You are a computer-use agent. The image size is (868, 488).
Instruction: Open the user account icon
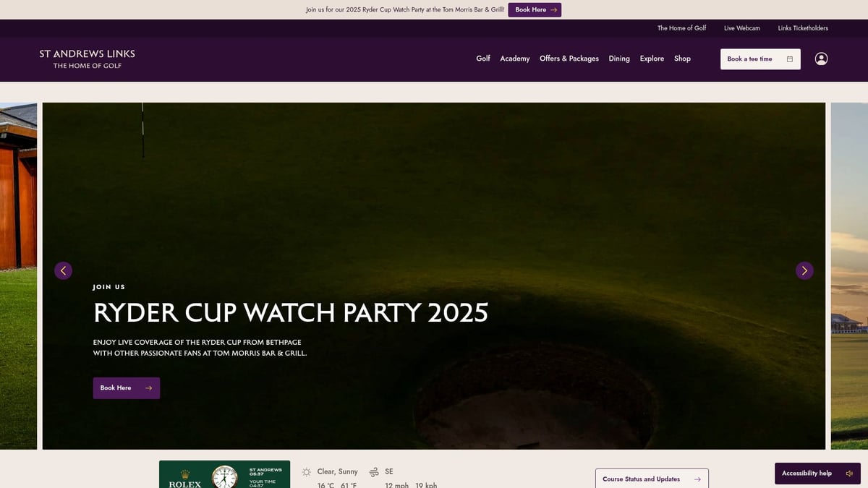coord(821,59)
